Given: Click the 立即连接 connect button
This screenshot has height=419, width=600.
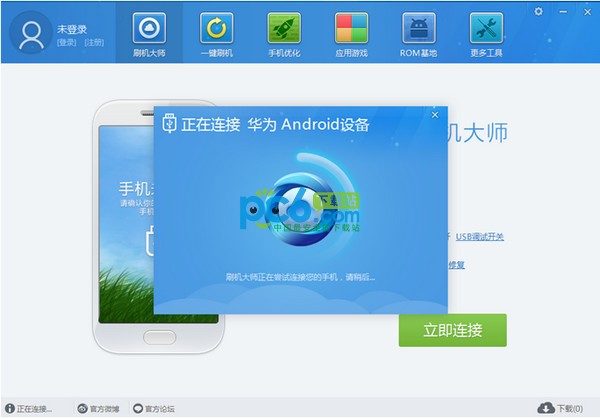Looking at the screenshot, I should click(453, 330).
